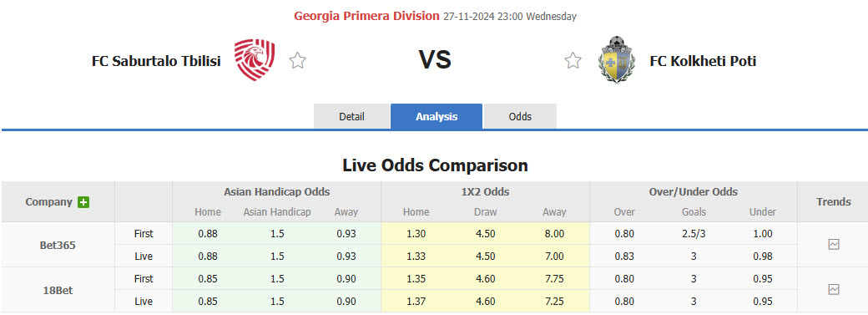Click FC Kolkheti Poti team crest

(617, 60)
